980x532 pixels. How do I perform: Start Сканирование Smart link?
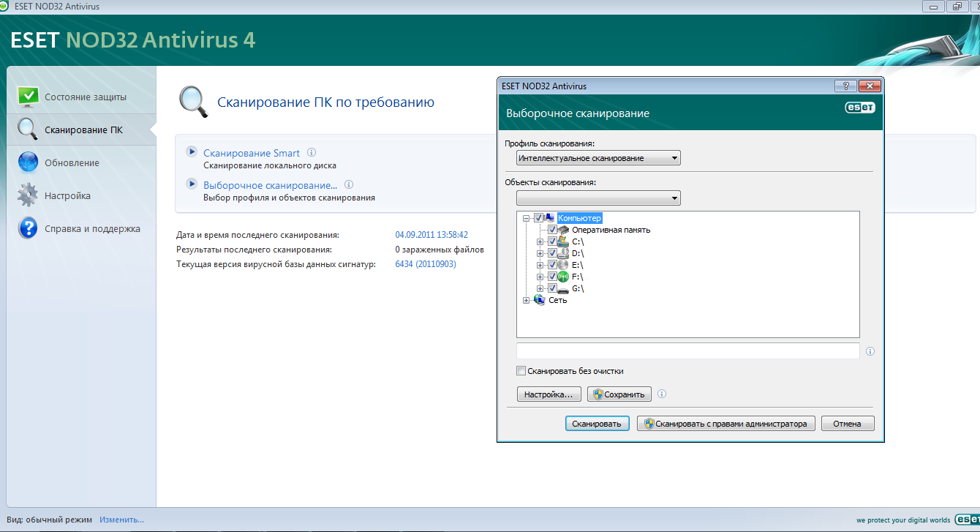click(x=252, y=153)
